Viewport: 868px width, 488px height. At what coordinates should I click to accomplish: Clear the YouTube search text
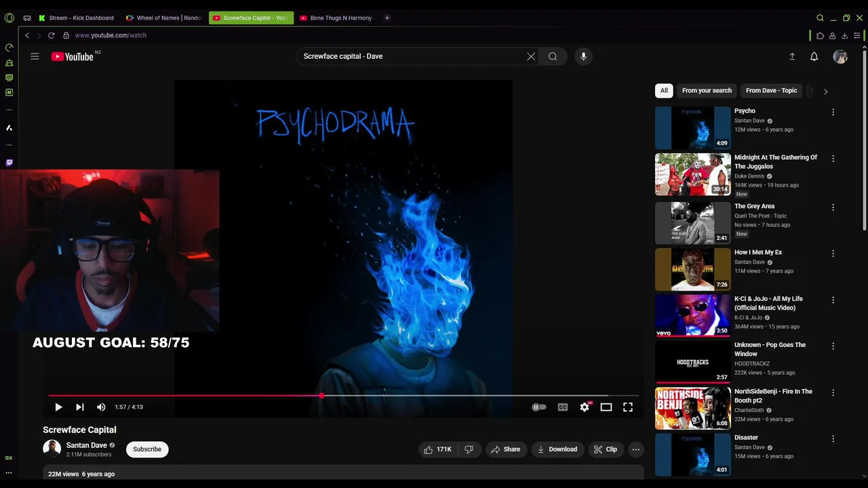point(531,56)
